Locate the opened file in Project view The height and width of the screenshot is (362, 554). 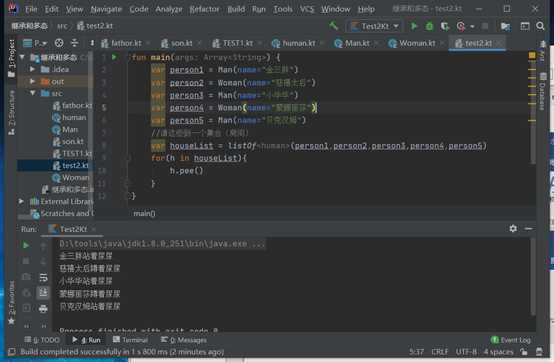pos(59,43)
